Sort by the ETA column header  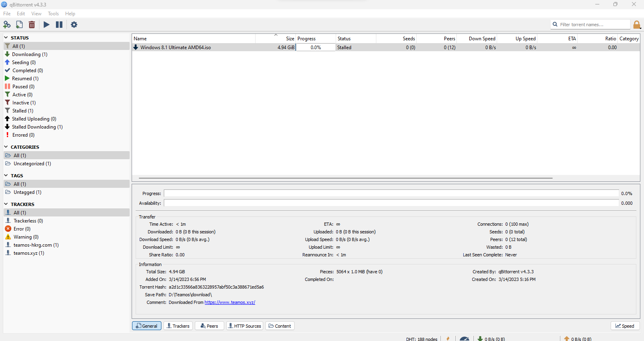pyautogui.click(x=557, y=39)
